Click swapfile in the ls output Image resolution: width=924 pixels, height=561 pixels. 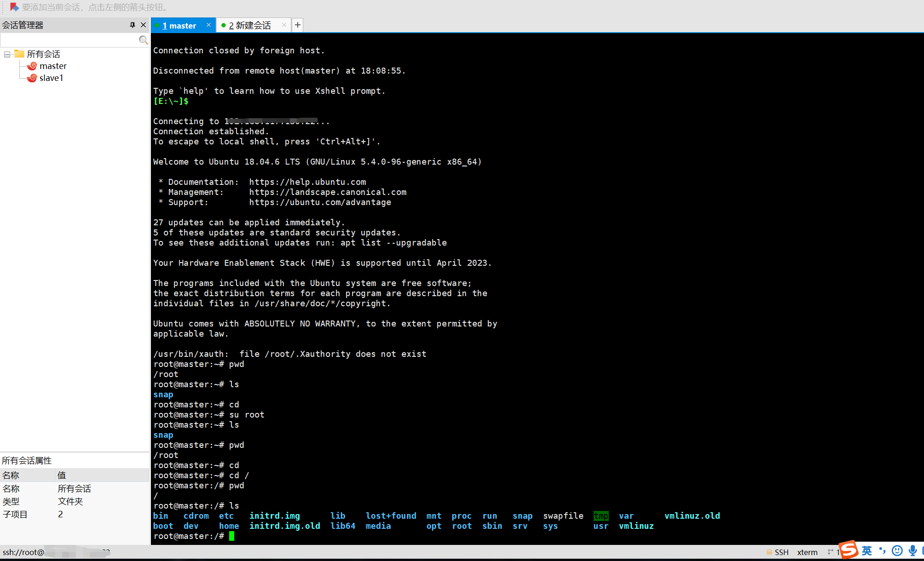coord(563,516)
